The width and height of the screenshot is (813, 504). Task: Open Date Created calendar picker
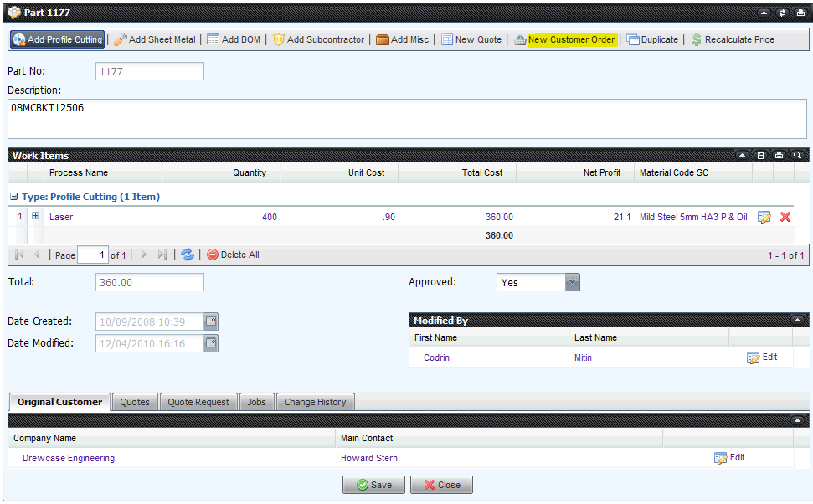211,321
